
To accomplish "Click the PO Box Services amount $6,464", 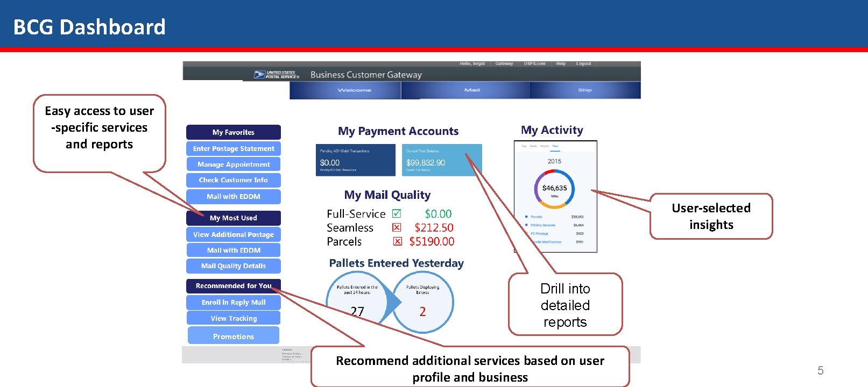I will point(578,225).
